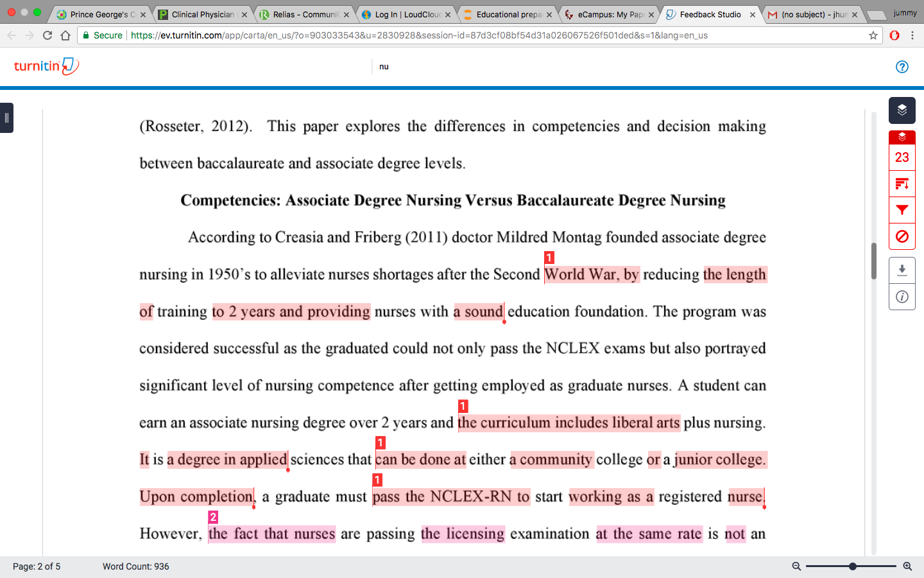This screenshot has height=578, width=924.
Task: Select highlighted text 'working as a'
Action: (611, 497)
